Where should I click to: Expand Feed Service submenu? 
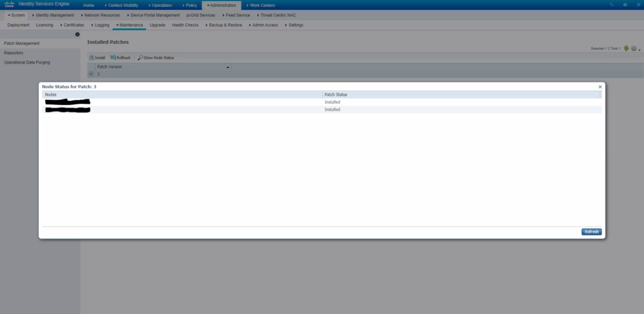235,15
